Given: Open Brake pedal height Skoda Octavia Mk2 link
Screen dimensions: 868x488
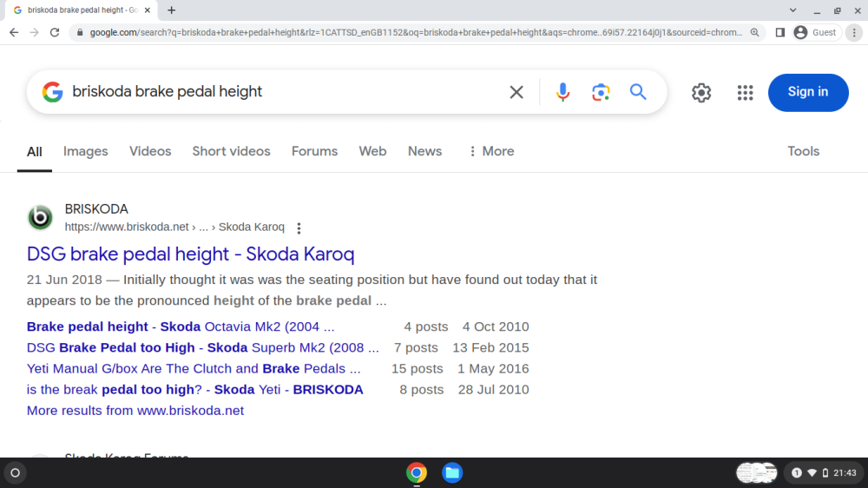Looking at the screenshot, I should pos(181,326).
